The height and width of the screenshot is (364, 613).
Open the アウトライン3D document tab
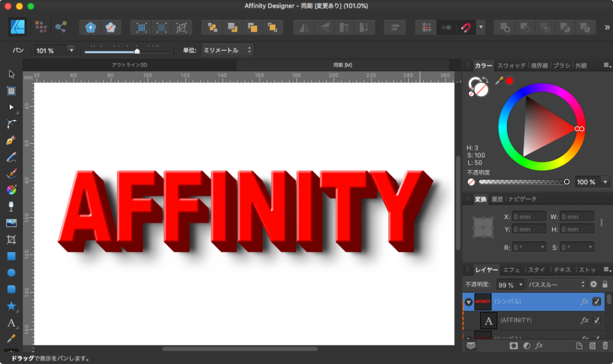coord(129,65)
